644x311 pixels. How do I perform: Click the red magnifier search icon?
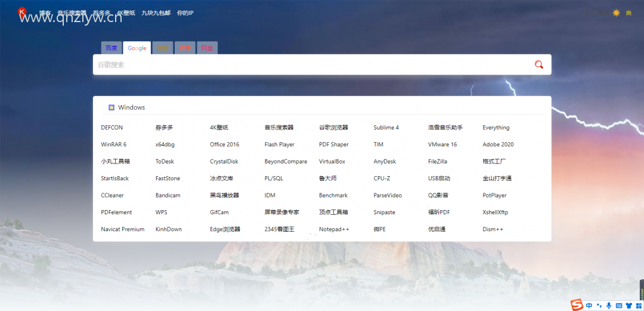click(x=539, y=64)
